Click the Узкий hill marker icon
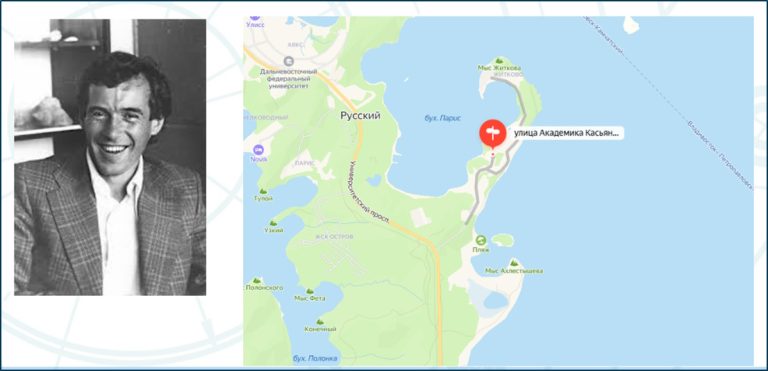Screen dimensions: 768x371 click(x=273, y=223)
